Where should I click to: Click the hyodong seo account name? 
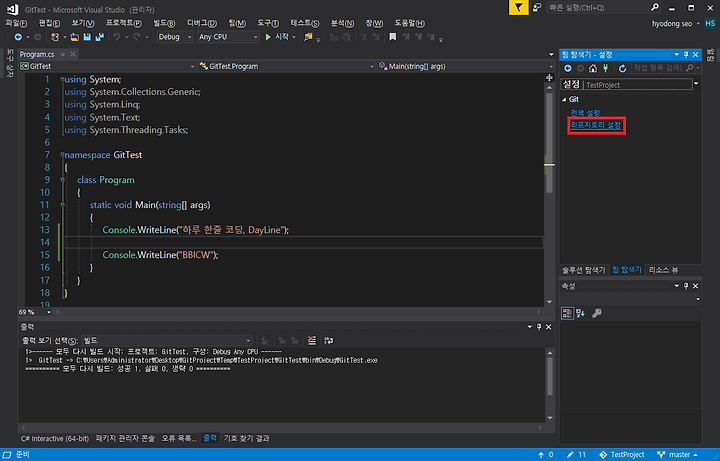(x=672, y=23)
